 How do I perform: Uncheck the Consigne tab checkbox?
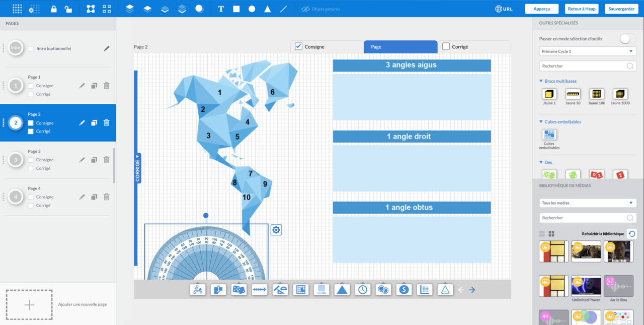pyautogui.click(x=299, y=46)
